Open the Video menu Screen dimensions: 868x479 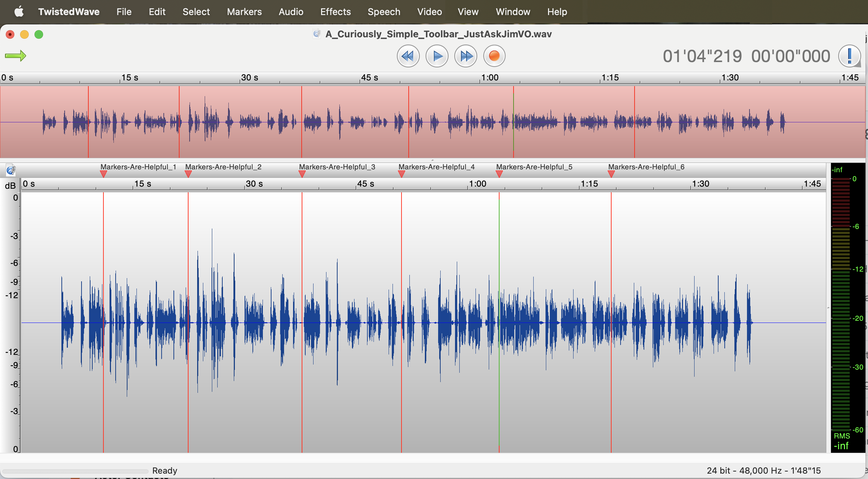[x=430, y=12]
